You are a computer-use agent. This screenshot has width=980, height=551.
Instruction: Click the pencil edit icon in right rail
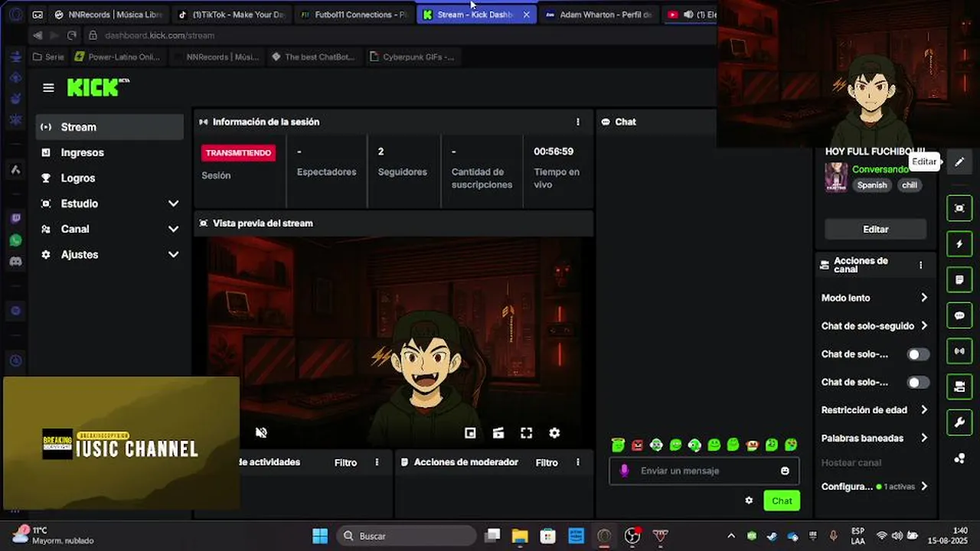(959, 162)
